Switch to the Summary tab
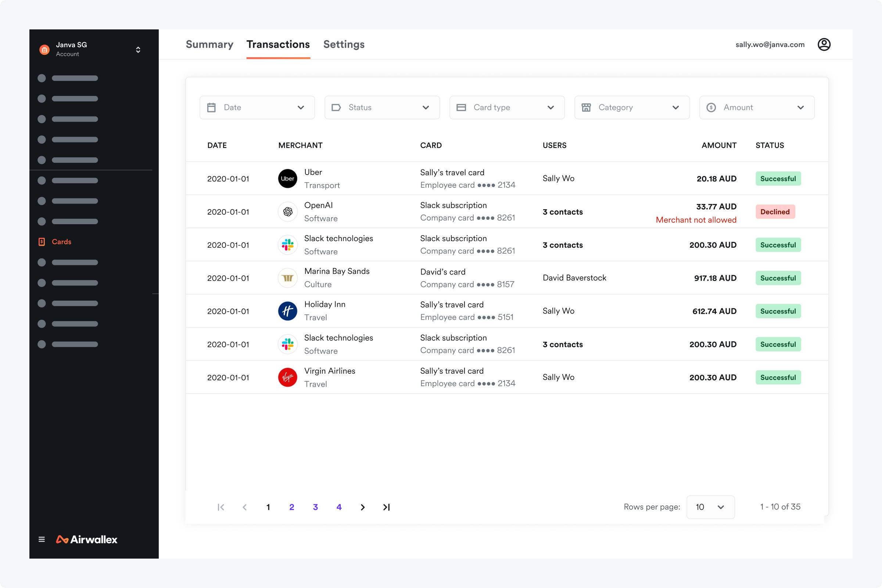 [209, 44]
